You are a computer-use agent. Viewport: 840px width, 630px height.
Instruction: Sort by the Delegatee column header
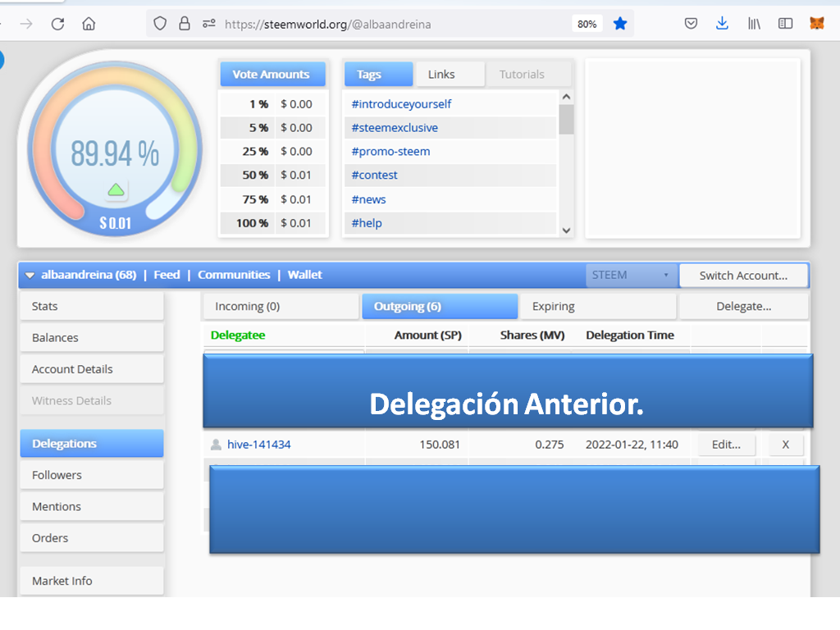(x=238, y=336)
